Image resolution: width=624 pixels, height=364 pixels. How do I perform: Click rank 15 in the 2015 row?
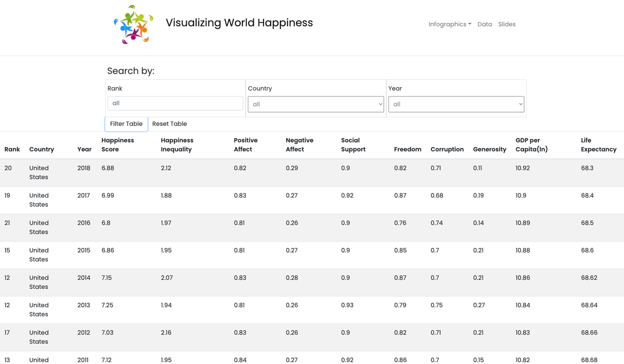click(7, 250)
